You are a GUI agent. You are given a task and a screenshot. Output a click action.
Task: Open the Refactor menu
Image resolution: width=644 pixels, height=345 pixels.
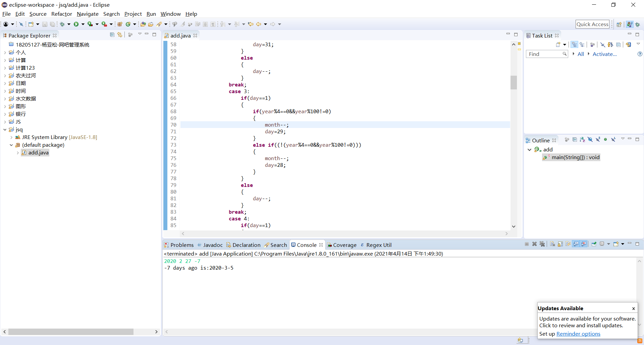click(61, 14)
